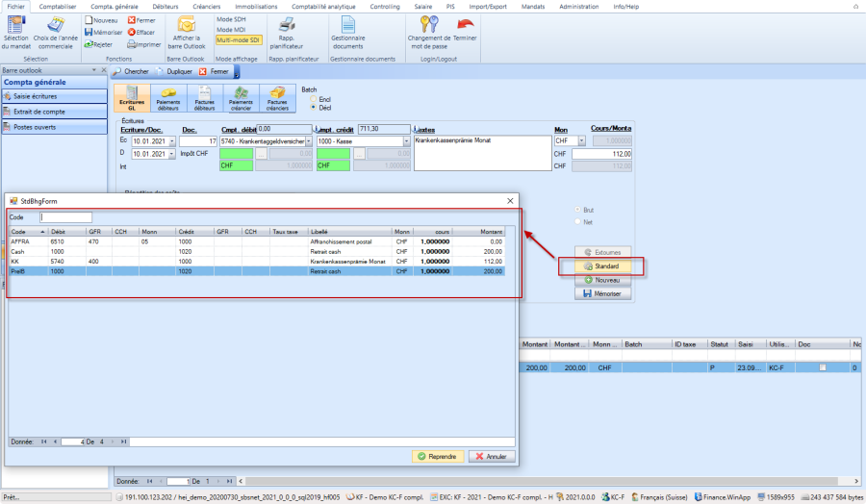
Task: Click the Reprendre button
Action: click(x=438, y=456)
